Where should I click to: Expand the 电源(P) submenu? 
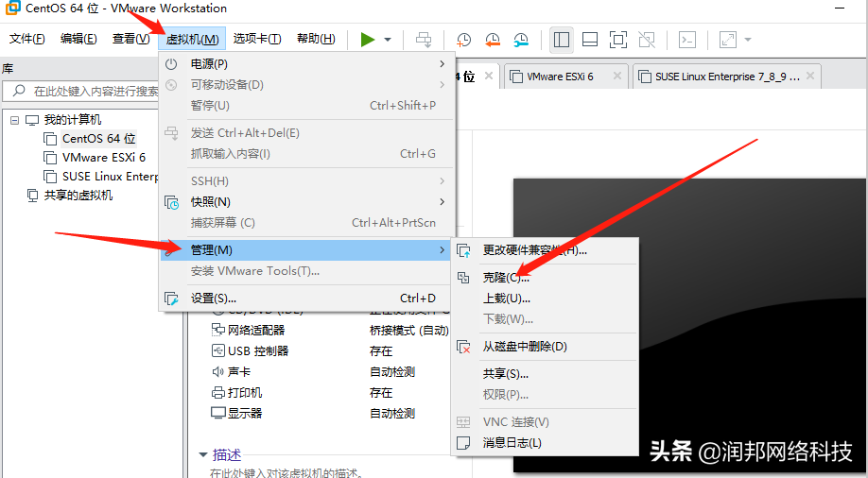[x=306, y=64]
